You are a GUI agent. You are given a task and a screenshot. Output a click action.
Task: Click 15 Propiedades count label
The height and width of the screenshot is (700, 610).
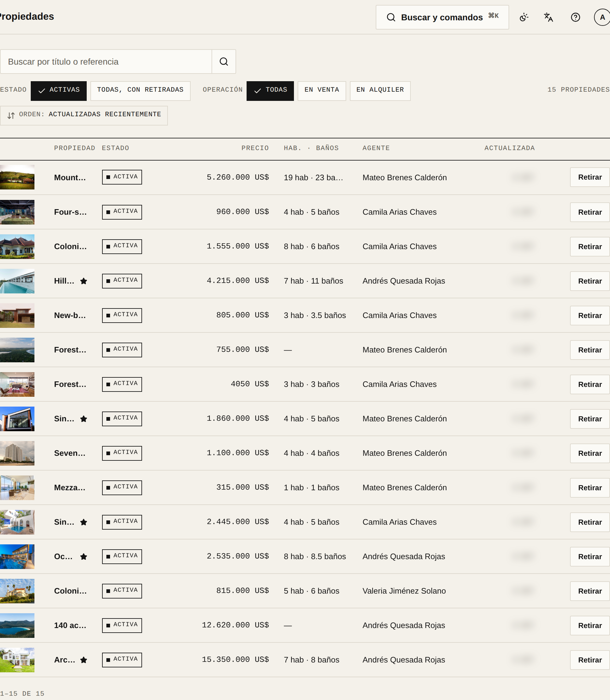(578, 89)
